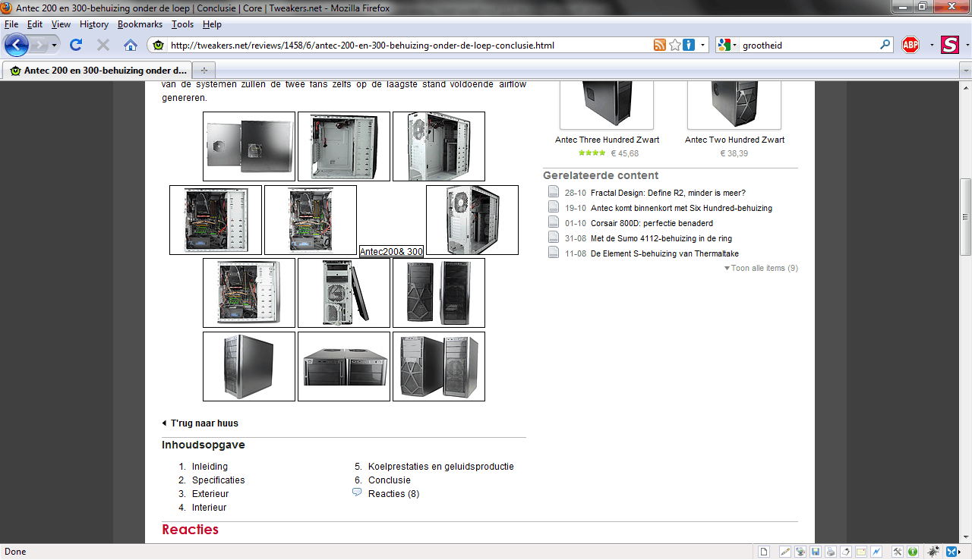
Task: Click the vertical page scrollbar thumb
Action: click(x=965, y=218)
